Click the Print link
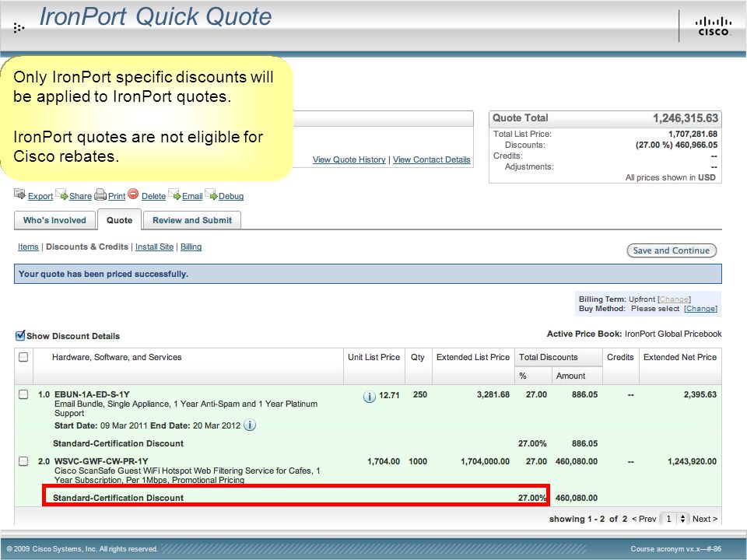The width and height of the screenshot is (747, 560). click(117, 196)
